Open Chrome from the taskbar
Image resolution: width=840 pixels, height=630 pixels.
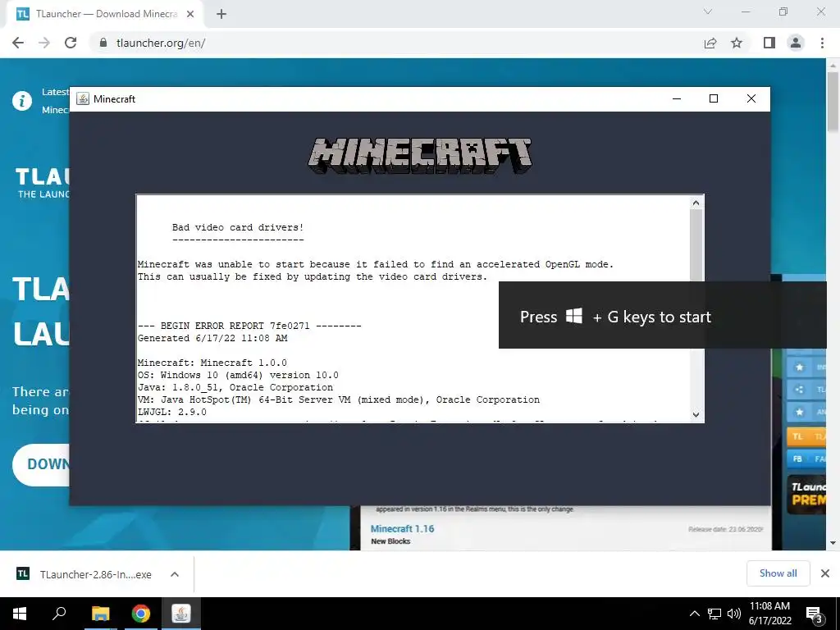[141, 614]
